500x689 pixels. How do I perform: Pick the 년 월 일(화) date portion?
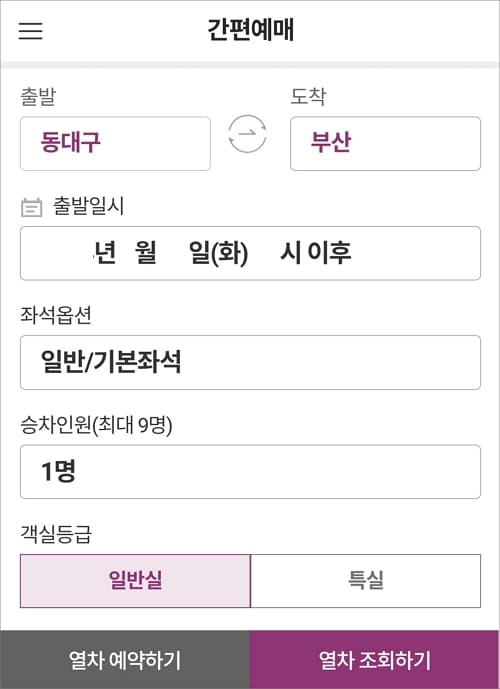[x=171, y=253]
